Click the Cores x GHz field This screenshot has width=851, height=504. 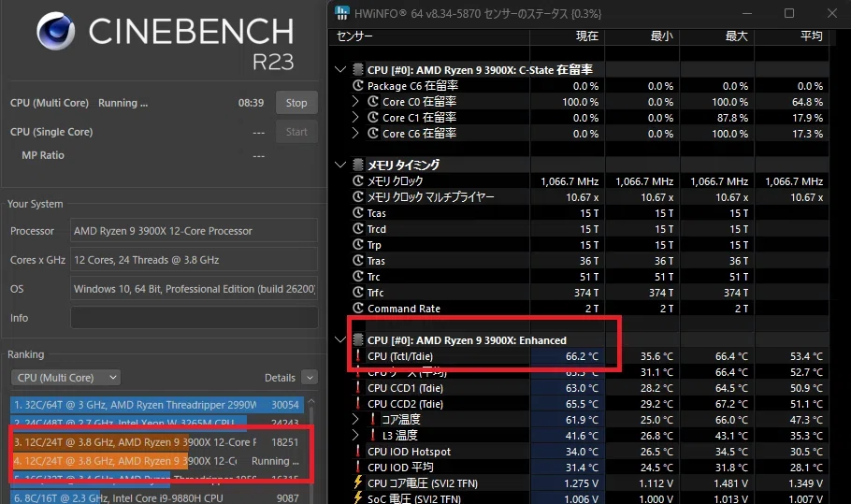click(x=194, y=260)
